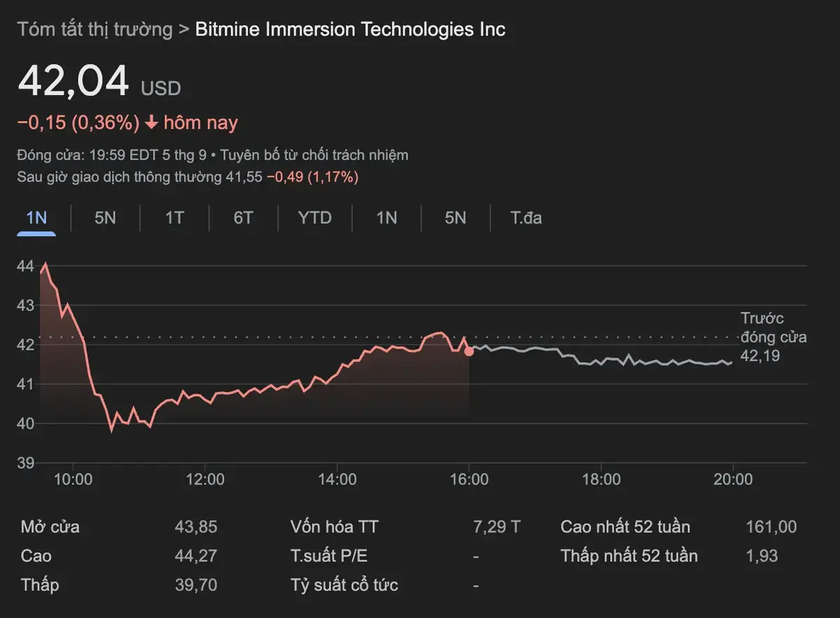Open the T.đa maximum chart range
Screen dimensions: 840x618
(524, 218)
